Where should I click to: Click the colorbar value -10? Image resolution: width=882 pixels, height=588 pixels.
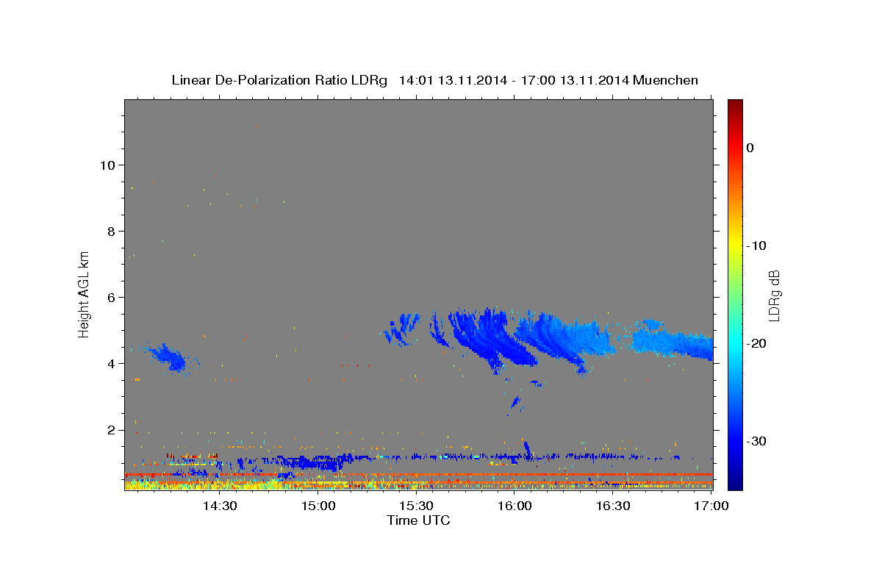pos(757,245)
